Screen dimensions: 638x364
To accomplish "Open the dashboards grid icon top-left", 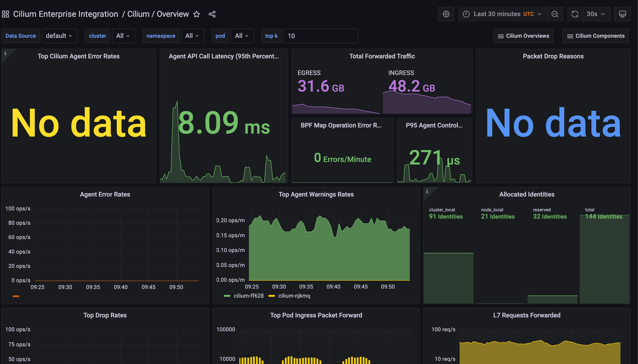I will 5,14.
